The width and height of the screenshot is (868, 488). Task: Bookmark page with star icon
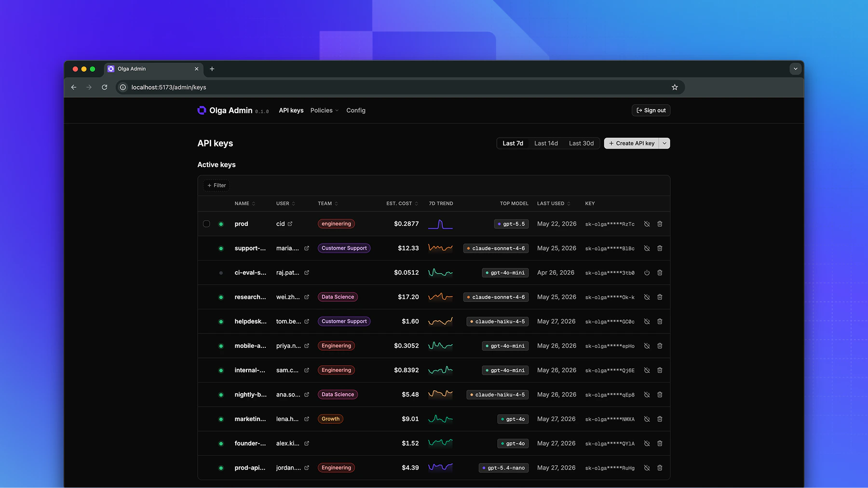click(675, 87)
